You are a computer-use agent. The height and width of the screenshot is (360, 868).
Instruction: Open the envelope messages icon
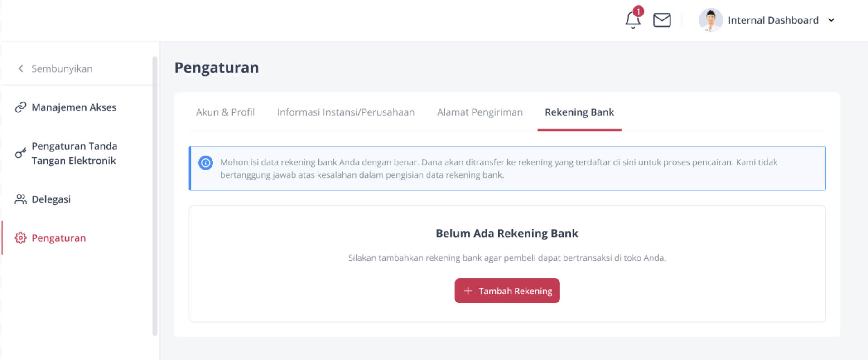point(662,20)
